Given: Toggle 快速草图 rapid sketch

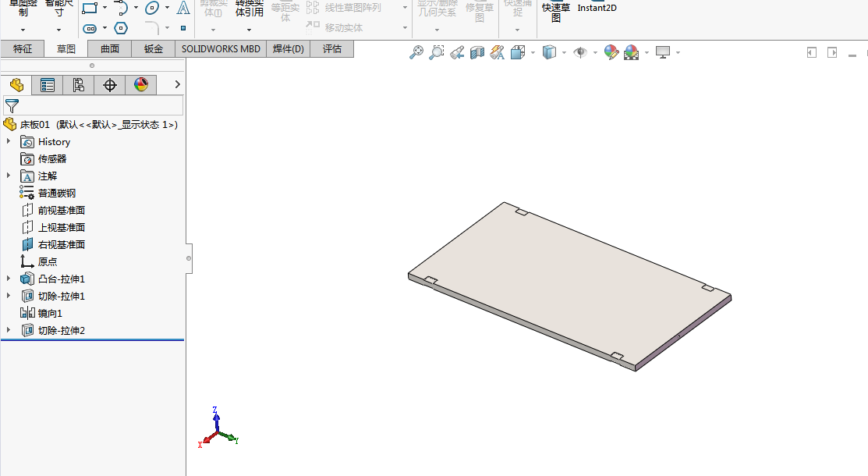Looking at the screenshot, I should [556, 12].
